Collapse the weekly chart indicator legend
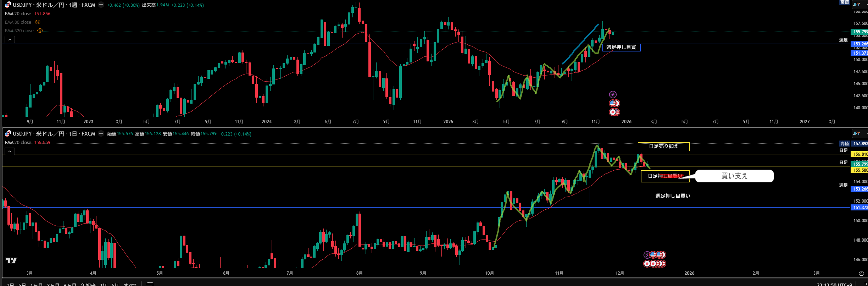868x286 pixels. pyautogui.click(x=10, y=39)
